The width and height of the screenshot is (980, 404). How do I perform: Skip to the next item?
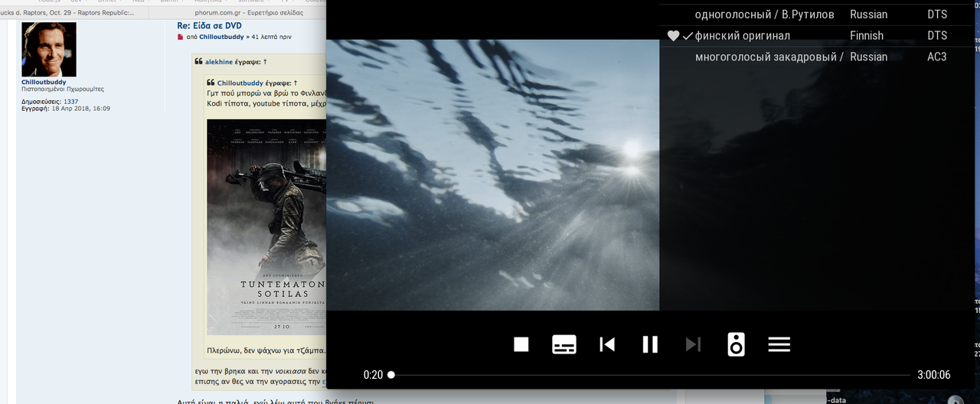pyautogui.click(x=693, y=344)
